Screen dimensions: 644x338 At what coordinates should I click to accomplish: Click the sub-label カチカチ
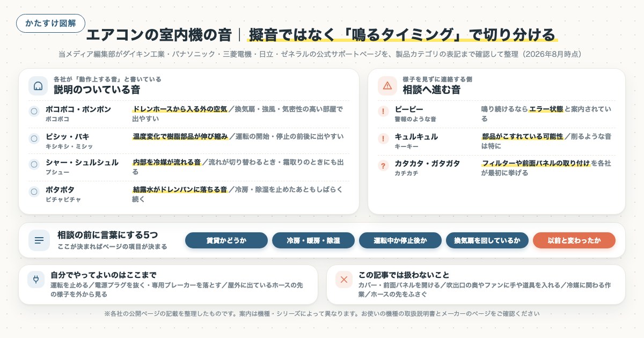coord(406,173)
